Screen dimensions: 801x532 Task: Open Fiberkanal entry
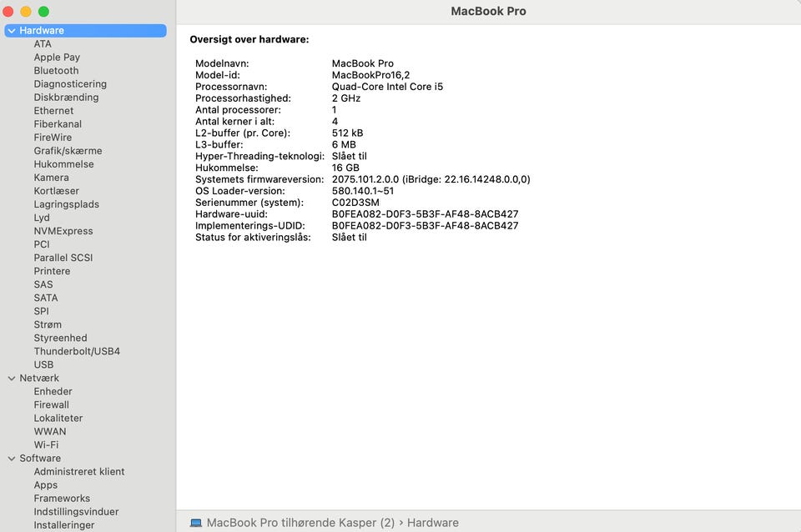coord(58,124)
